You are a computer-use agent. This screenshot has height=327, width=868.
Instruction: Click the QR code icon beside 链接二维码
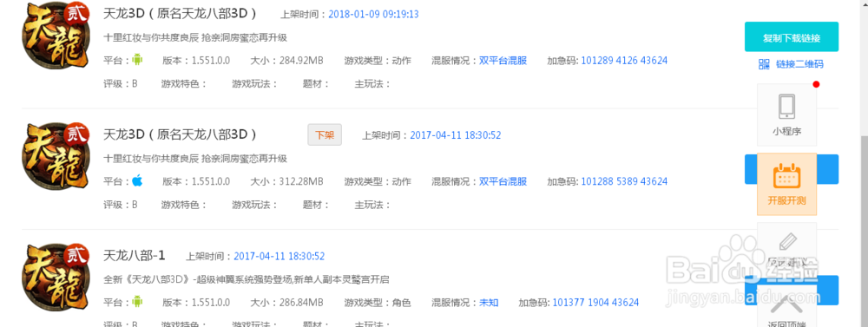pos(764,64)
